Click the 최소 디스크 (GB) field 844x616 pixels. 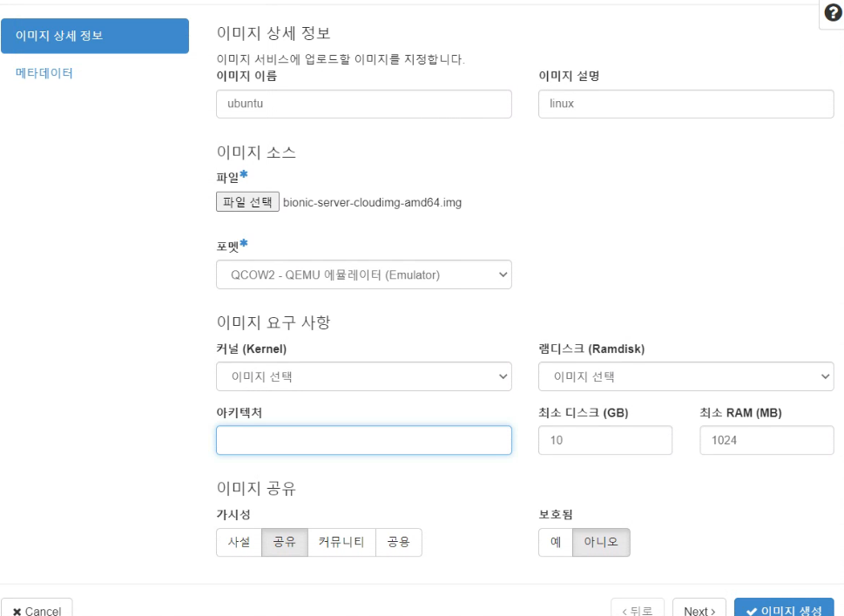[x=605, y=440]
